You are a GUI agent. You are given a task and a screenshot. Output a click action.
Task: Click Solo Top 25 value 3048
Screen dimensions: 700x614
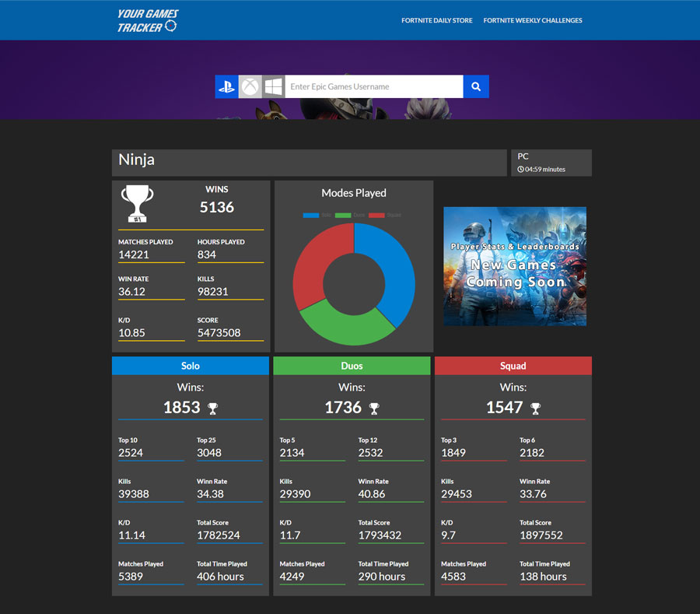(x=209, y=453)
